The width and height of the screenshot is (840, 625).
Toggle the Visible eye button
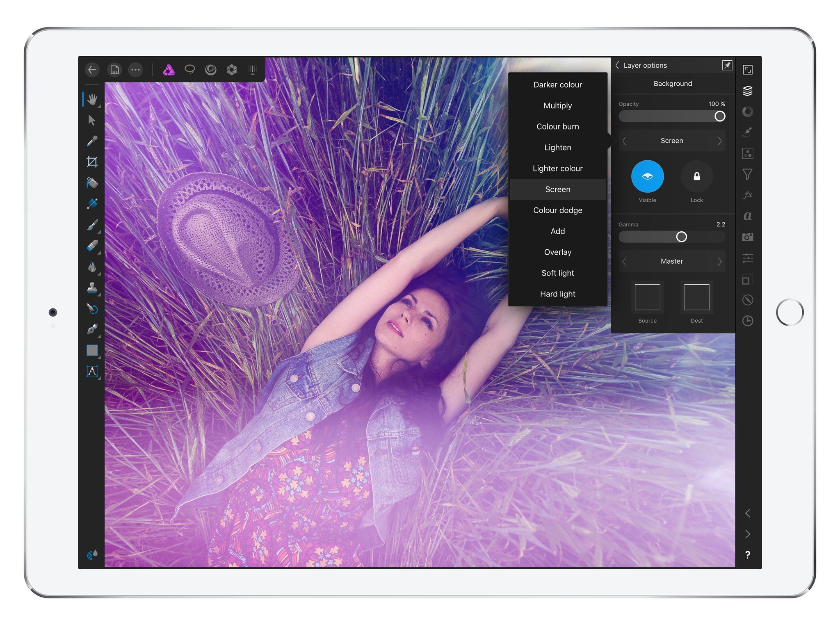click(x=647, y=176)
